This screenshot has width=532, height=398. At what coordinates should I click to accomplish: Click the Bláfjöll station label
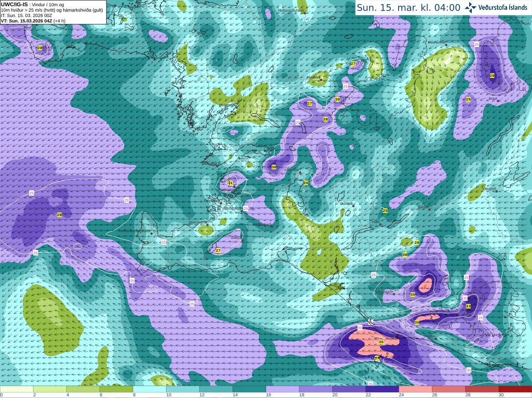tap(236, 238)
